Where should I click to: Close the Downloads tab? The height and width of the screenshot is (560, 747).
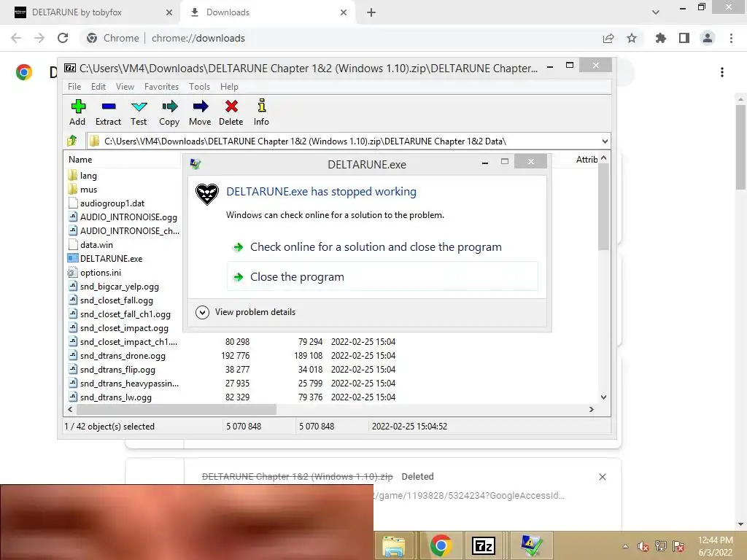pos(344,12)
